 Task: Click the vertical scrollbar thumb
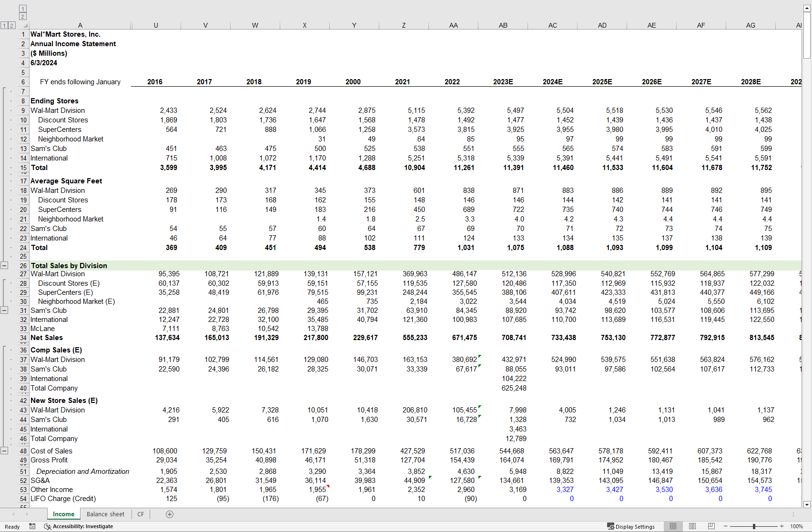tap(807, 36)
